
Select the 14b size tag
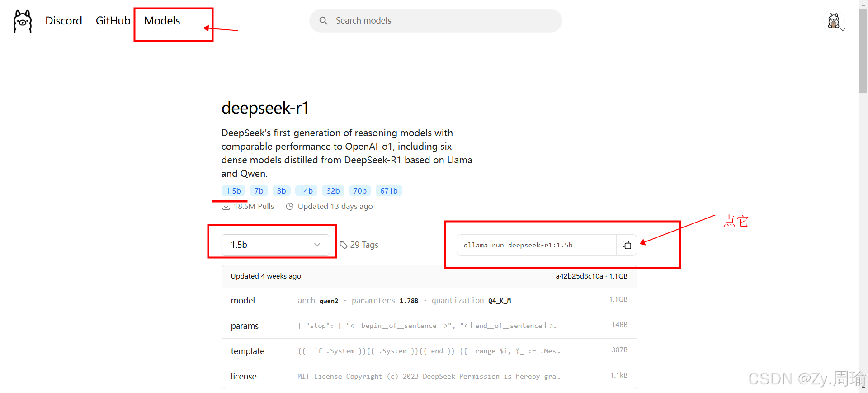point(306,191)
